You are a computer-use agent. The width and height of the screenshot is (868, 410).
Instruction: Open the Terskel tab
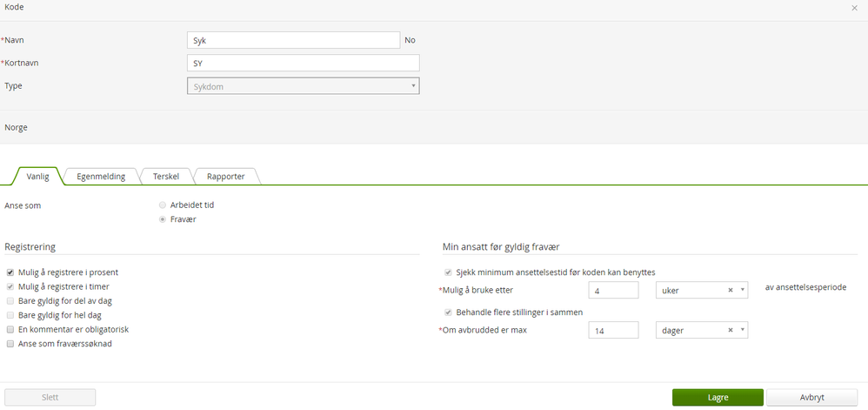click(x=167, y=177)
